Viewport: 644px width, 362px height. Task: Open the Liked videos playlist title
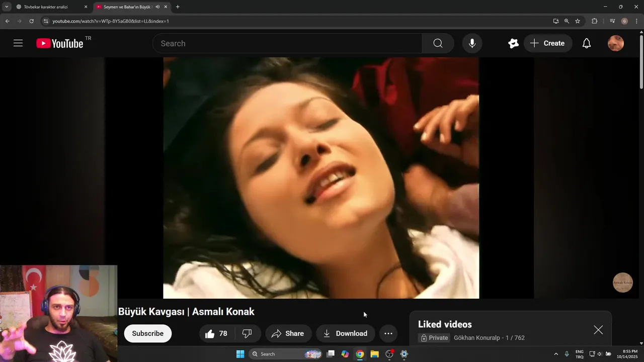pos(445,324)
